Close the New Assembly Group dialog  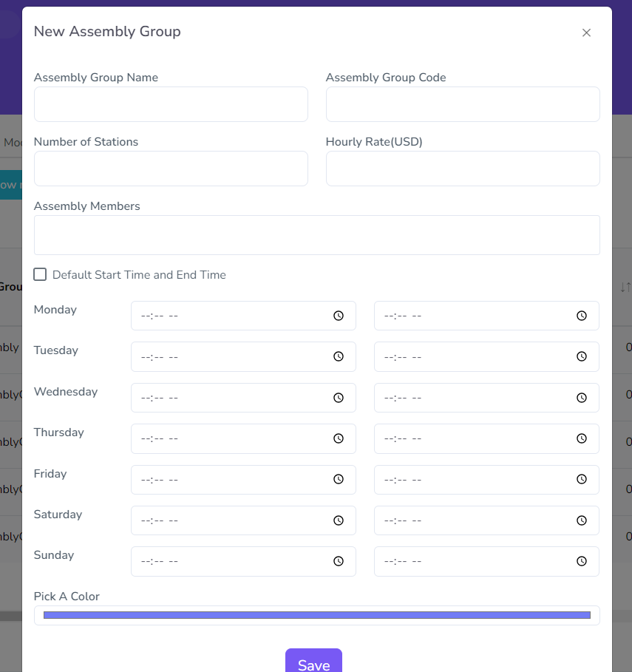586,33
